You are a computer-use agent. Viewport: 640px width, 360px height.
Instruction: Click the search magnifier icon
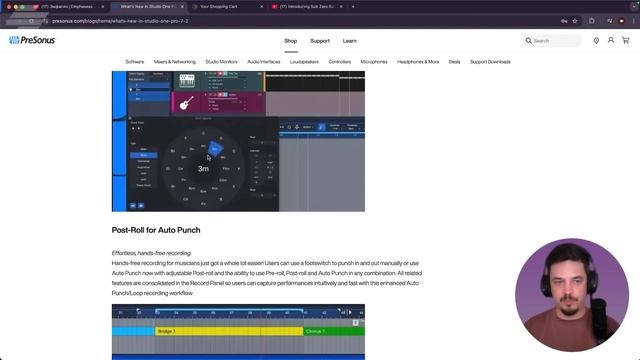point(529,41)
